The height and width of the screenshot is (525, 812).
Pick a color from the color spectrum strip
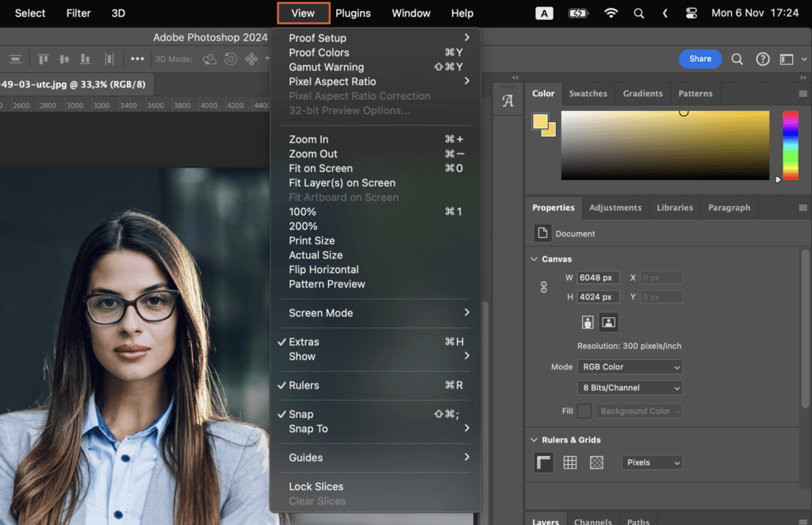pyautogui.click(x=790, y=145)
